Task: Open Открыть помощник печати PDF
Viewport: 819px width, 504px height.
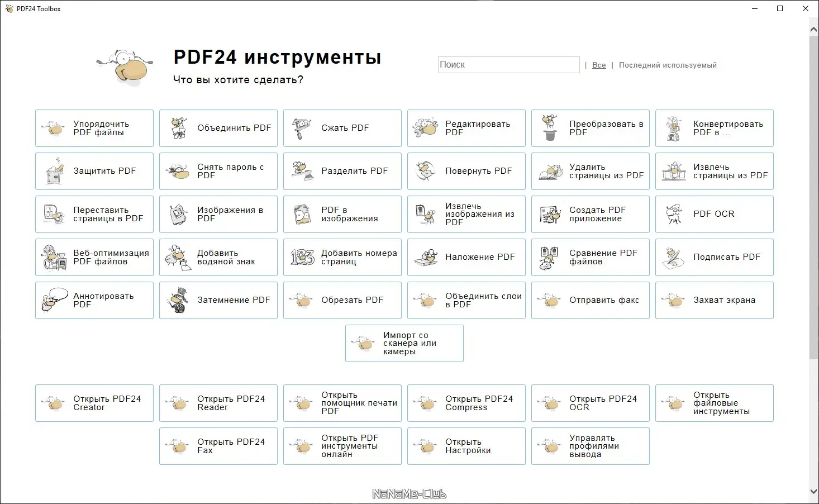Action: click(342, 403)
